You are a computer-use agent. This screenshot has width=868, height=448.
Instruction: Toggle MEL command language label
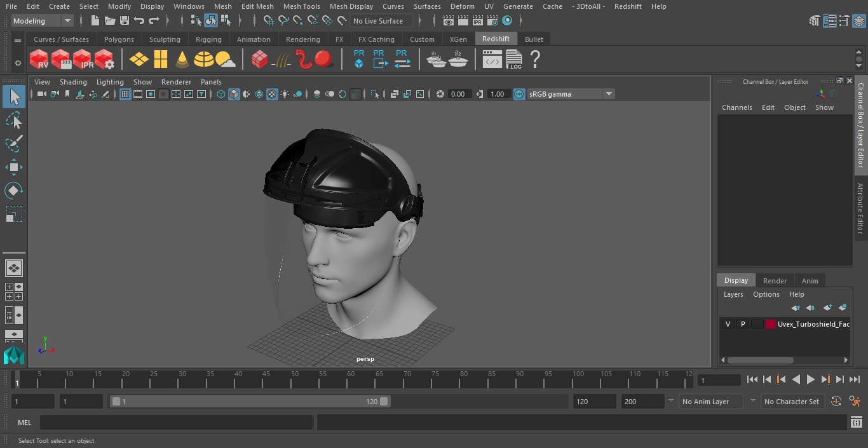(x=24, y=423)
